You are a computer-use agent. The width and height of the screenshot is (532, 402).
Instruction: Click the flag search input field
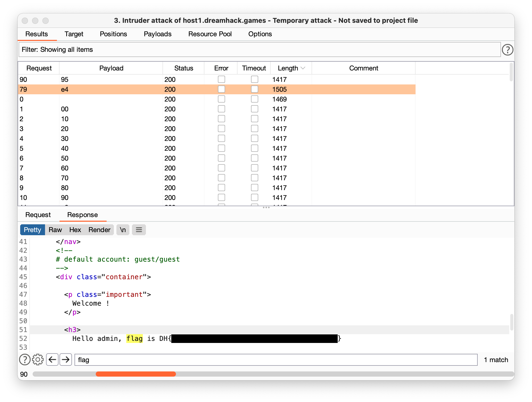point(276,360)
